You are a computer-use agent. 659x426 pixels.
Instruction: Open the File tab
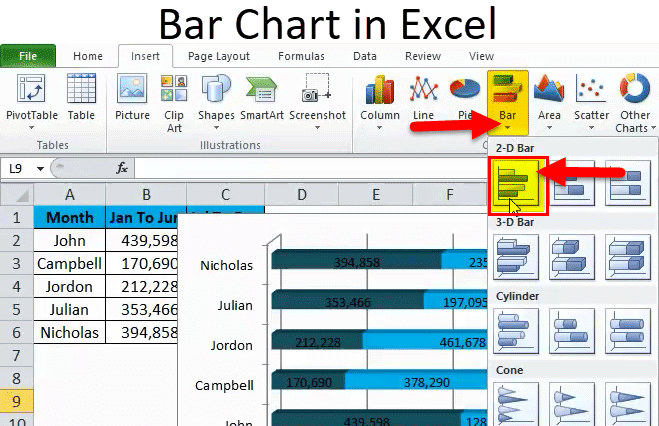click(x=28, y=56)
